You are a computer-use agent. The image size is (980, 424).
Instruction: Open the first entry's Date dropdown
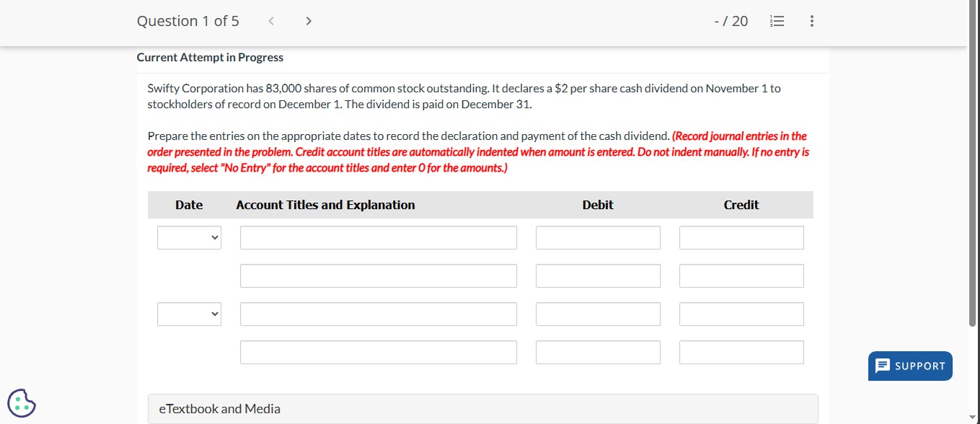[x=189, y=237]
